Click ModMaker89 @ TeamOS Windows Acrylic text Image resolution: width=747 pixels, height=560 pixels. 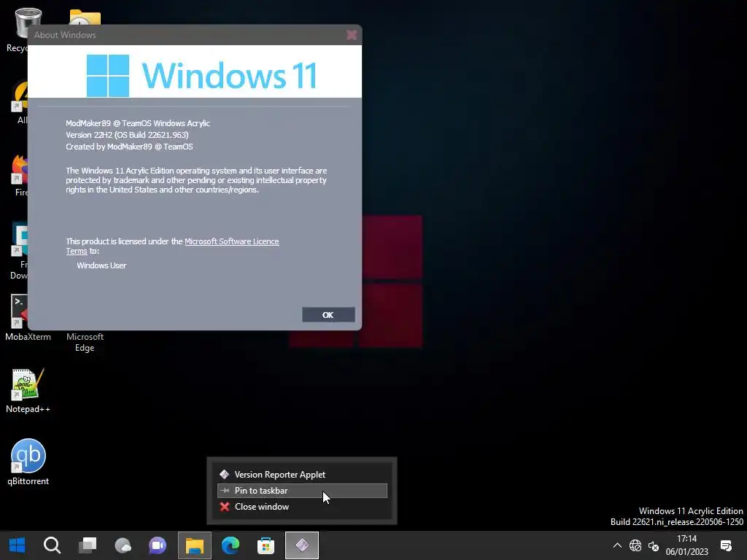pyautogui.click(x=138, y=122)
